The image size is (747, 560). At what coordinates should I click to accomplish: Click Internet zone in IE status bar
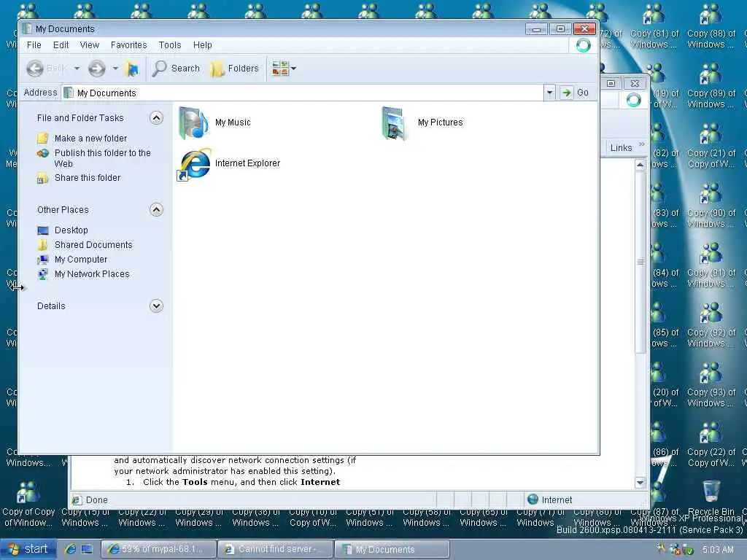(x=550, y=500)
